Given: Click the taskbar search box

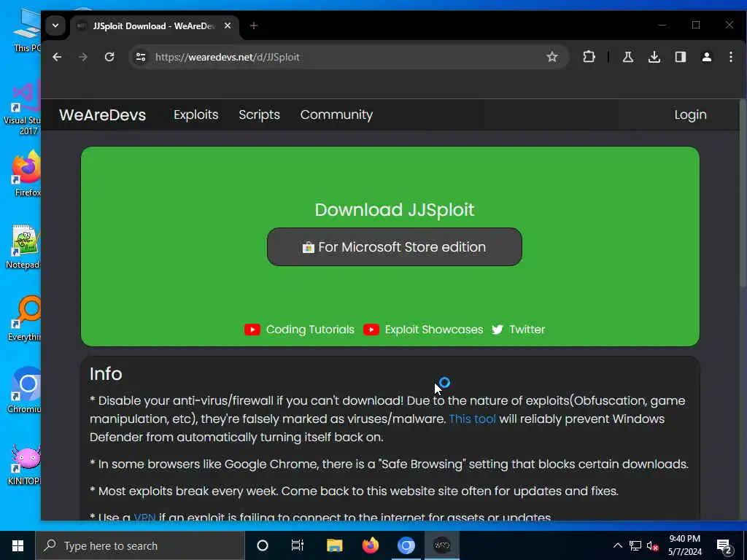Looking at the screenshot, I should click(140, 545).
